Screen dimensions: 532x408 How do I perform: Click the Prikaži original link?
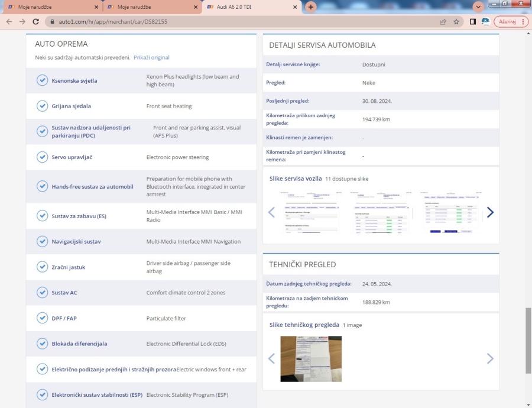pyautogui.click(x=151, y=57)
